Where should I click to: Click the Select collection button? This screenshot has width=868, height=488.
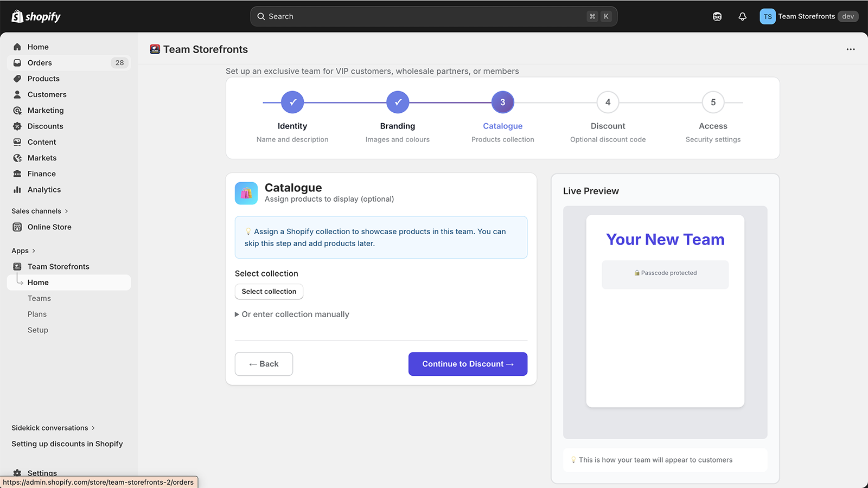[269, 292]
